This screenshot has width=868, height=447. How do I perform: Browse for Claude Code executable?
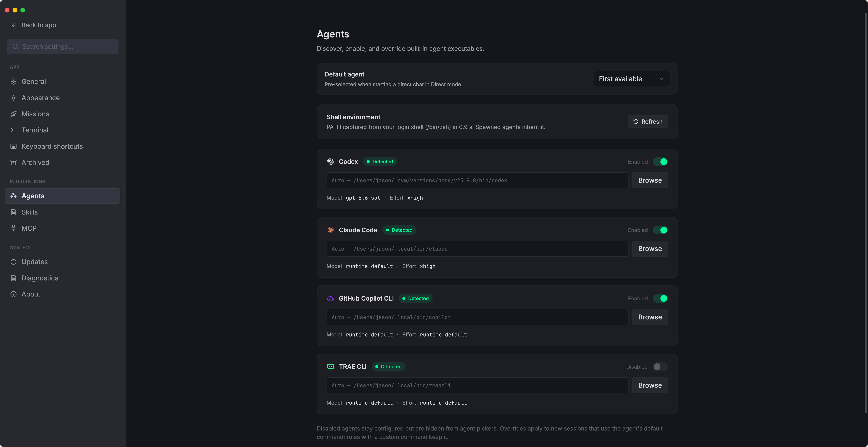(x=650, y=249)
